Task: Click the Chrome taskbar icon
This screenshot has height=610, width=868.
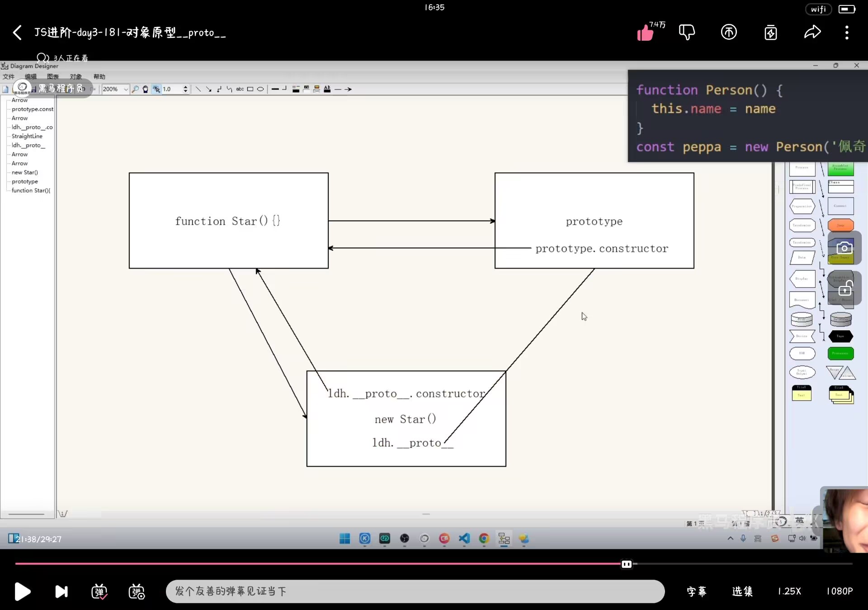Action: coord(484,538)
